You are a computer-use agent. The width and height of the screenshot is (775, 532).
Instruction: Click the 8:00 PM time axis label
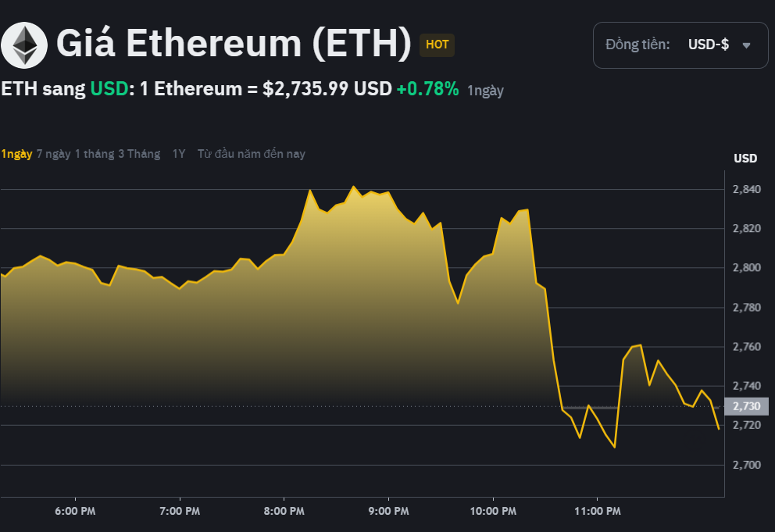point(284,511)
